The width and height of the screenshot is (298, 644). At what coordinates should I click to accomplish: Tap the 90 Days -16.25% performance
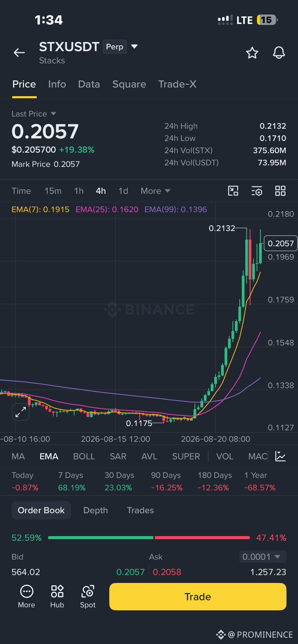tap(167, 481)
